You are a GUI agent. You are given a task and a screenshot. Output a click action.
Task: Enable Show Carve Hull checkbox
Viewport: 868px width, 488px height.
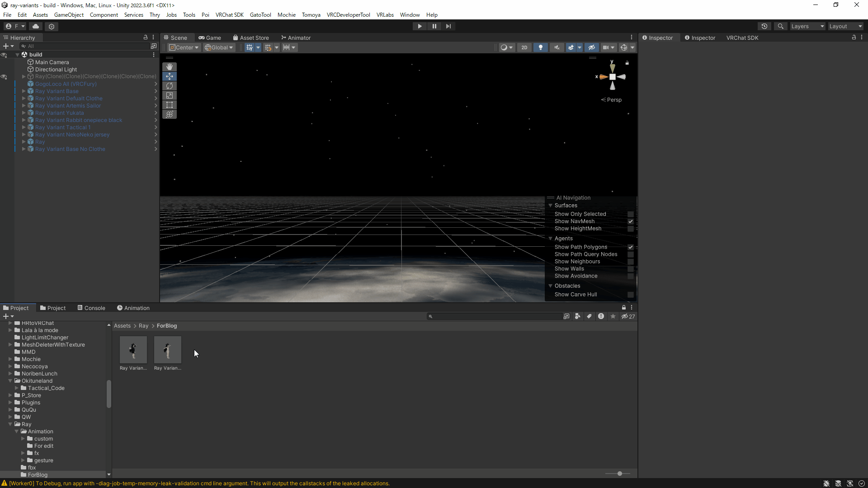pyautogui.click(x=631, y=295)
